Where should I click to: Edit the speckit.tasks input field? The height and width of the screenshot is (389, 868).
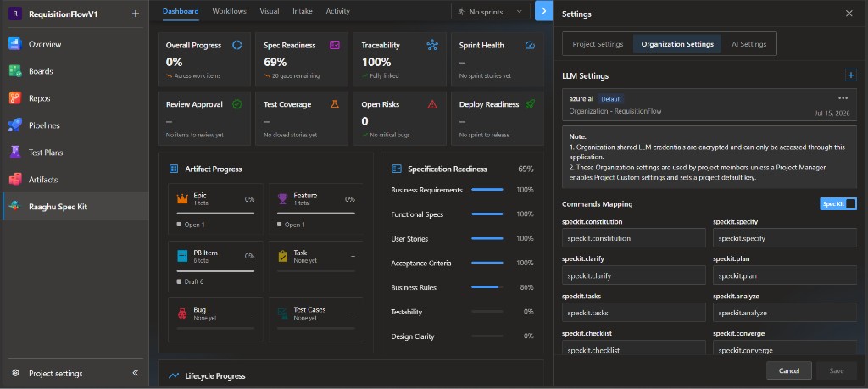point(633,313)
